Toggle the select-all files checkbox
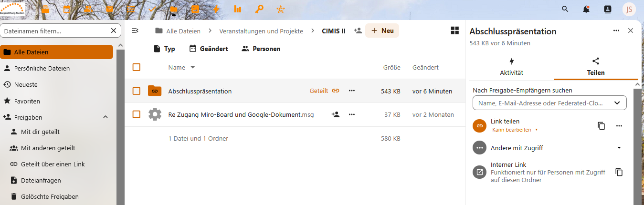Image resolution: width=644 pixels, height=205 pixels. 137,67
